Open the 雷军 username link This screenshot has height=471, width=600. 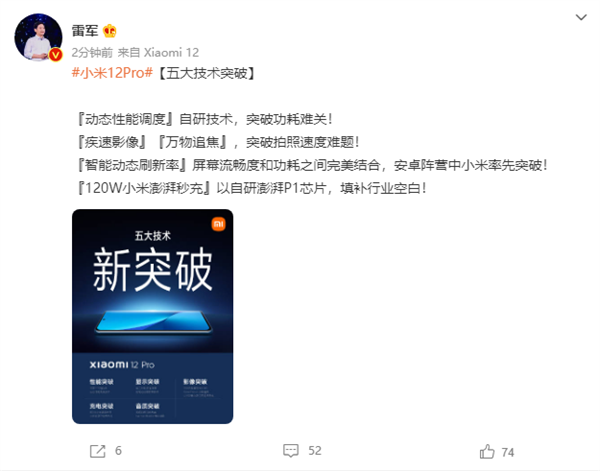pyautogui.click(x=85, y=31)
